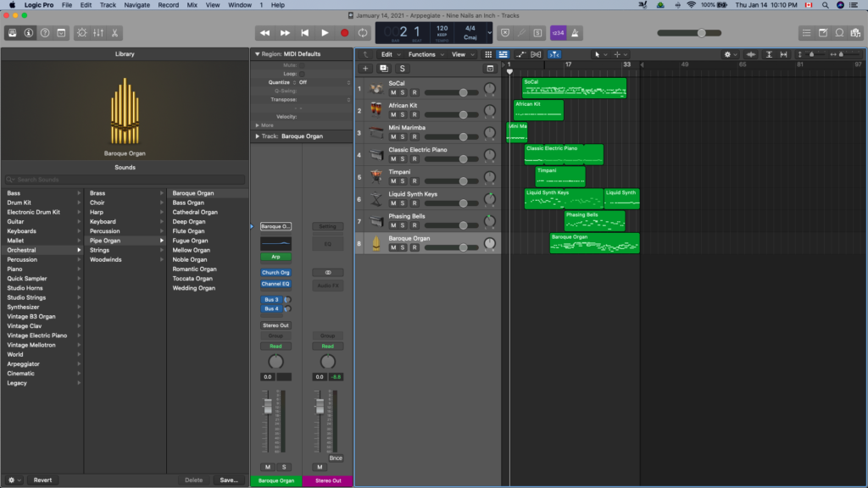Solo the Baroque Organ track
This screenshot has width=868, height=488.
pyautogui.click(x=403, y=247)
